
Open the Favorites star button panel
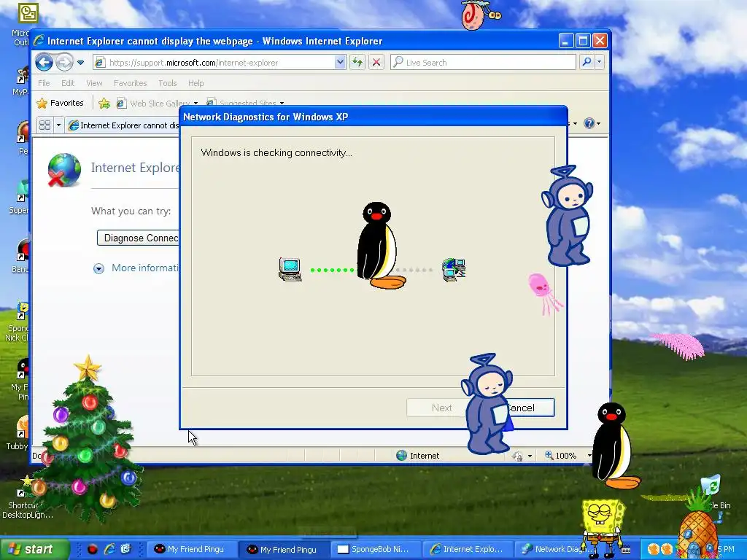tap(60, 103)
